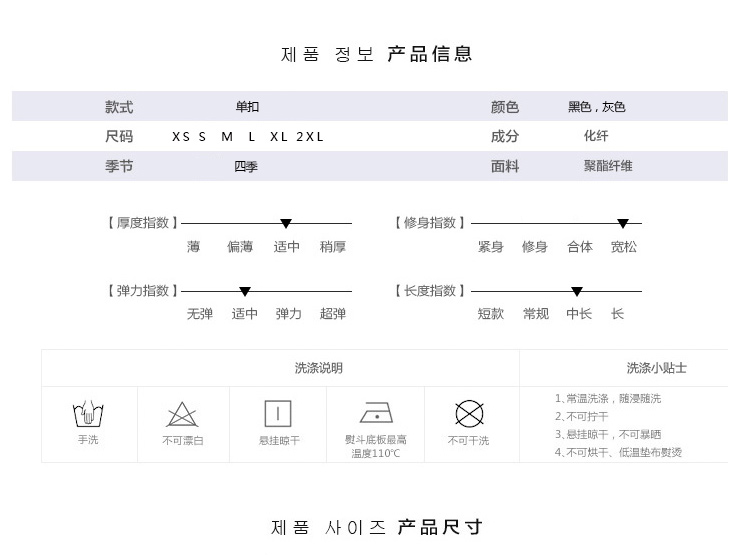
Task: Click the thickness index triangle marker
Action: point(286,224)
